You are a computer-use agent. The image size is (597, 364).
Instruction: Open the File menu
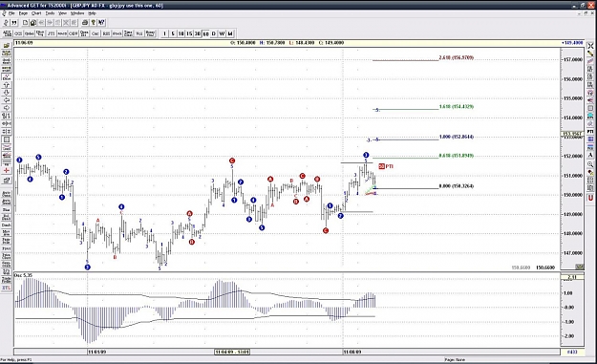point(11,13)
